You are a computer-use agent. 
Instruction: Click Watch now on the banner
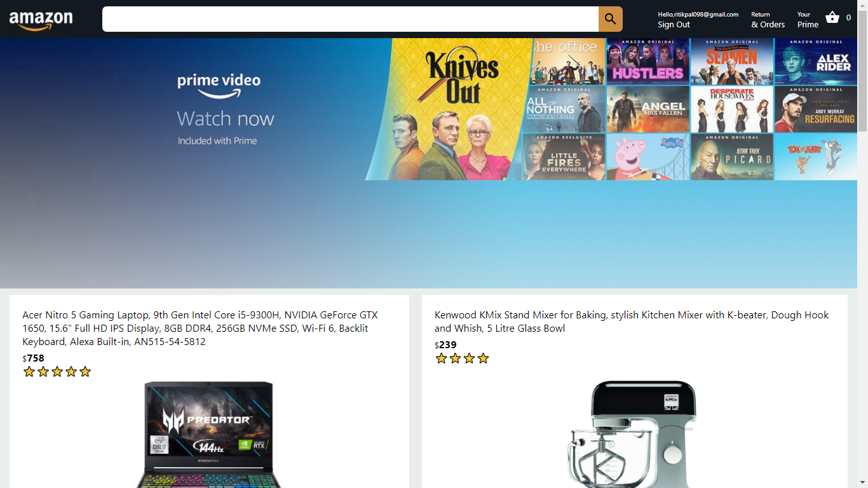[226, 119]
